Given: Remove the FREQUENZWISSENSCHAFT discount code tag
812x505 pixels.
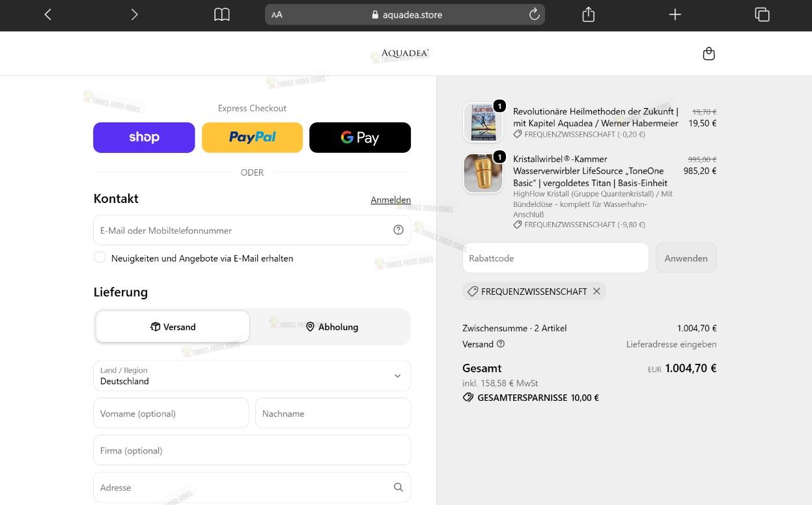Looking at the screenshot, I should (596, 291).
